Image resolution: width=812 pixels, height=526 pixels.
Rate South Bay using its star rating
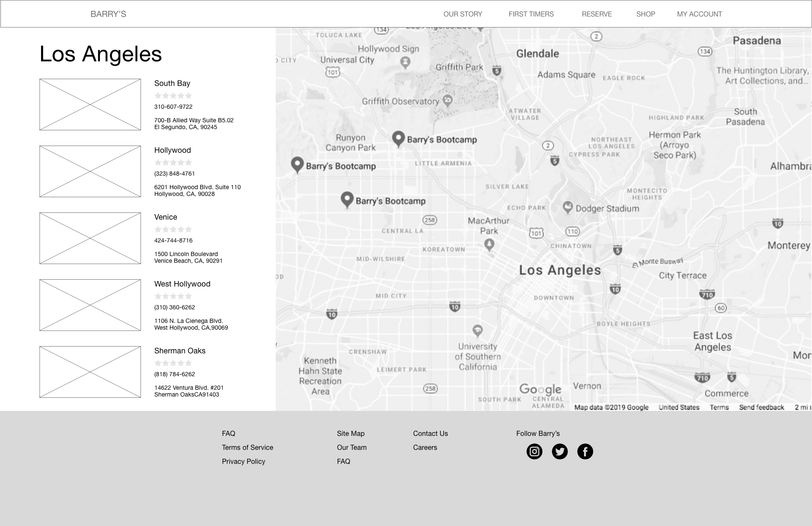coord(173,96)
